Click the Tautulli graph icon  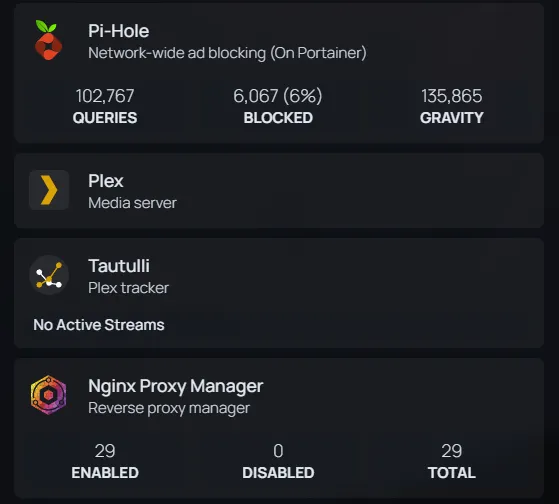49,275
